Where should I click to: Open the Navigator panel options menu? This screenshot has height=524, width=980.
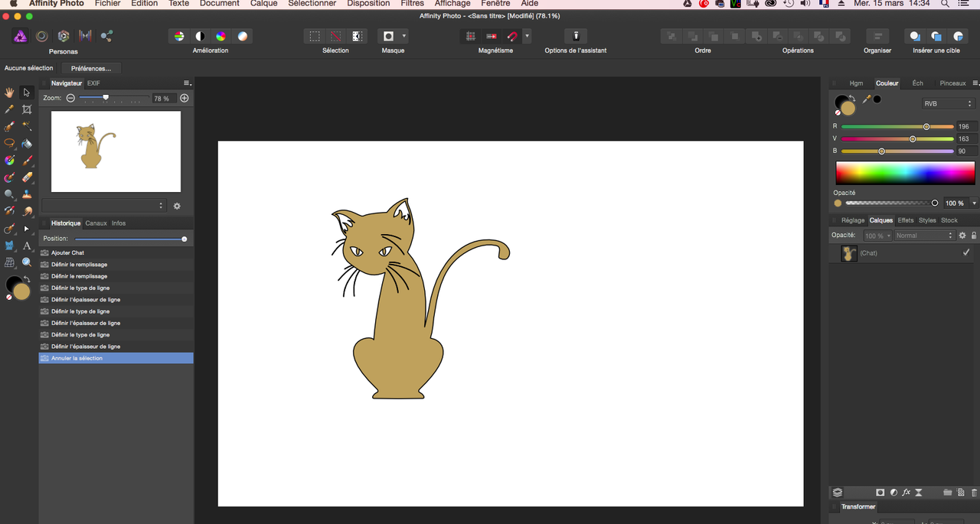point(187,83)
